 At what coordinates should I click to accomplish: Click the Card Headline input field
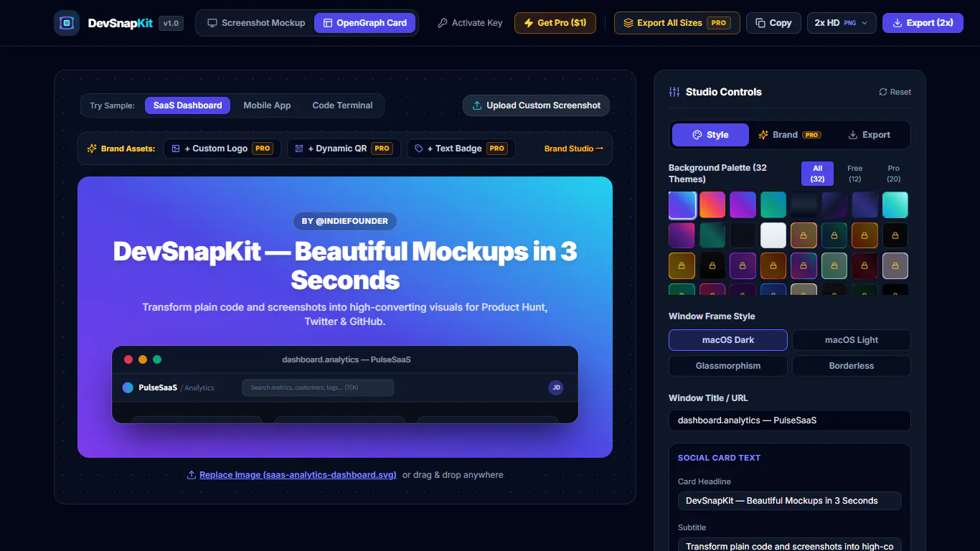pos(790,501)
